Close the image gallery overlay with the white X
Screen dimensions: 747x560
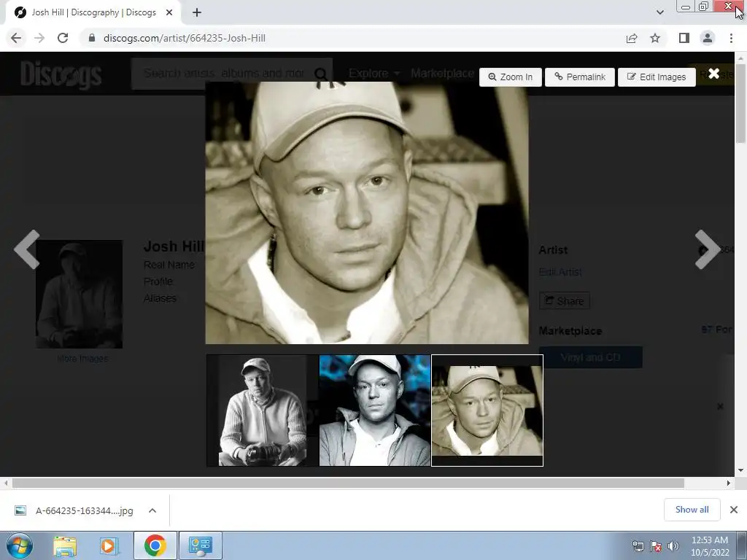pos(713,74)
